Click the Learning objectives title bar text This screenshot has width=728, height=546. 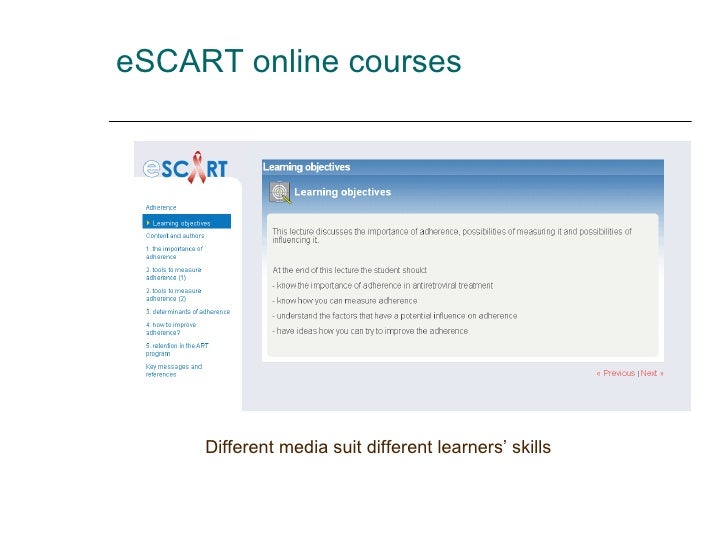306,167
